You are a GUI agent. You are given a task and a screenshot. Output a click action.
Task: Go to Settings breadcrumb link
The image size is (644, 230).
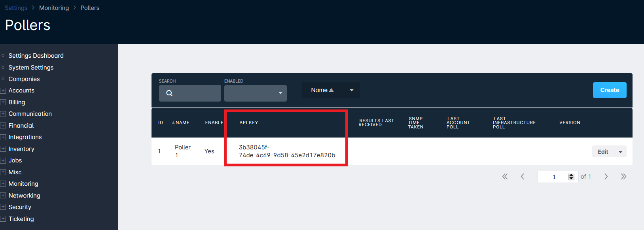(x=16, y=8)
